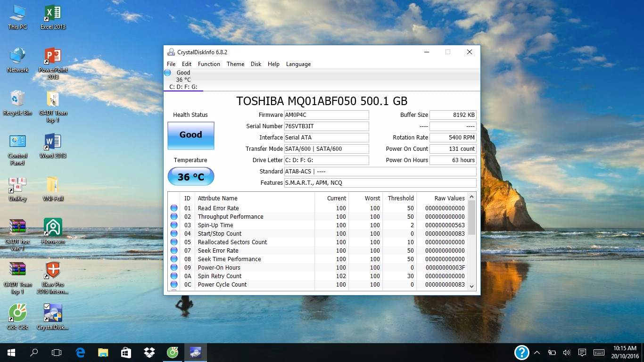644x362 pixels.
Task: Open the Cốc Cốc browser from the taskbar
Action: pos(173,352)
